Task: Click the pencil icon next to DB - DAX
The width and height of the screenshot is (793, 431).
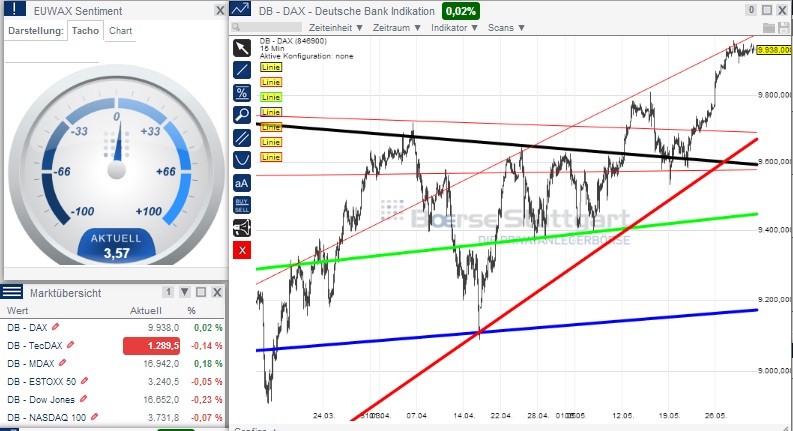Action: pyautogui.click(x=56, y=327)
